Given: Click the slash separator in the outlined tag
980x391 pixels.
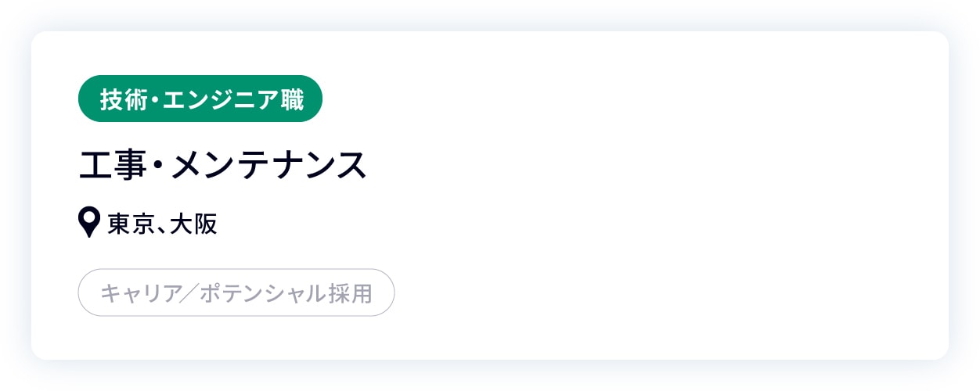Looking at the screenshot, I should tap(189, 293).
